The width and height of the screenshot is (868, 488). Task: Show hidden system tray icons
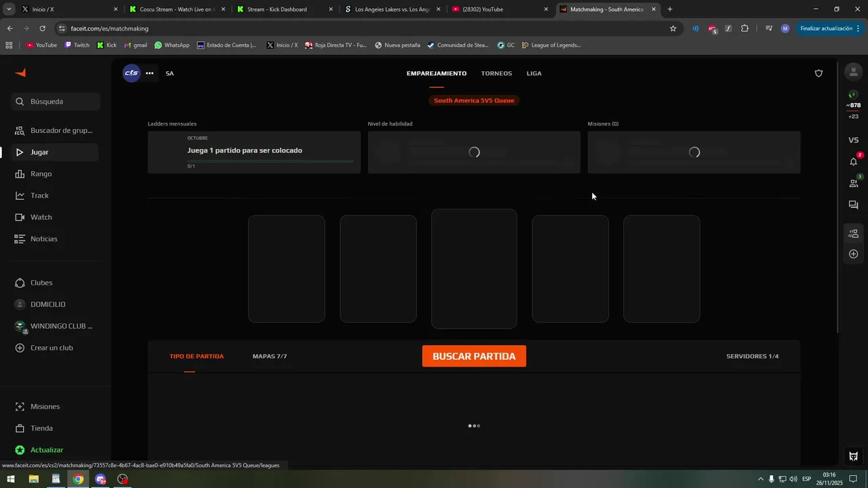pos(760,479)
